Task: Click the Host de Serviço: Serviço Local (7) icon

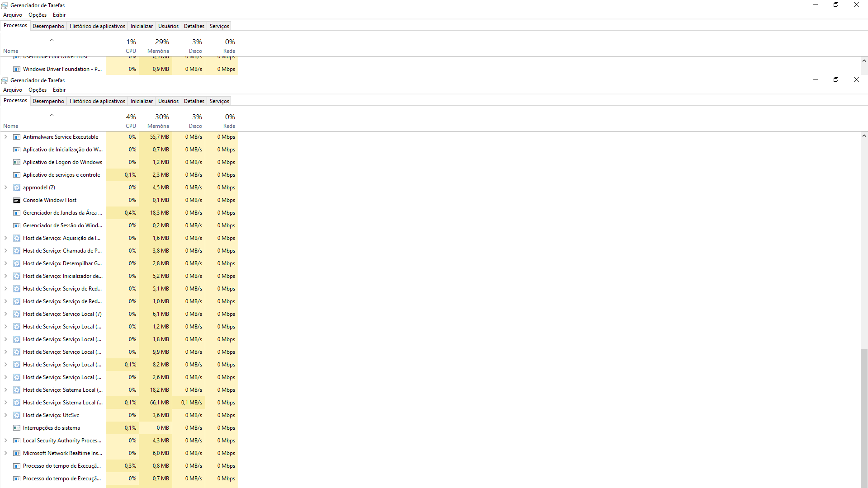Action: click(17, 314)
